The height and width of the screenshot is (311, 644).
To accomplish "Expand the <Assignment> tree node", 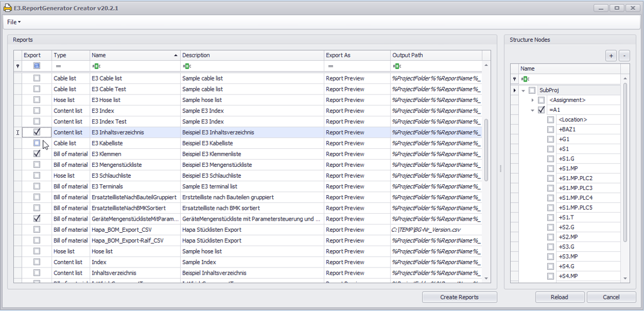I will 533,100.
